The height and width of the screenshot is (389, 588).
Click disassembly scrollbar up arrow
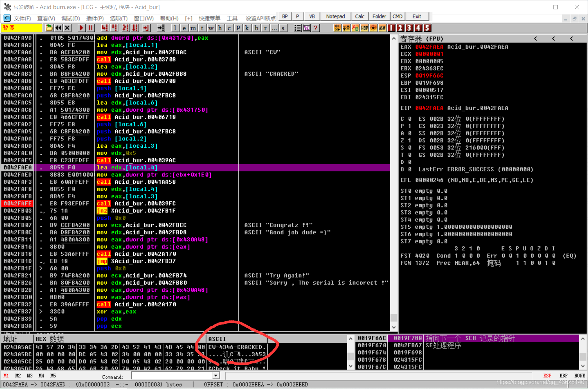[x=394, y=39]
